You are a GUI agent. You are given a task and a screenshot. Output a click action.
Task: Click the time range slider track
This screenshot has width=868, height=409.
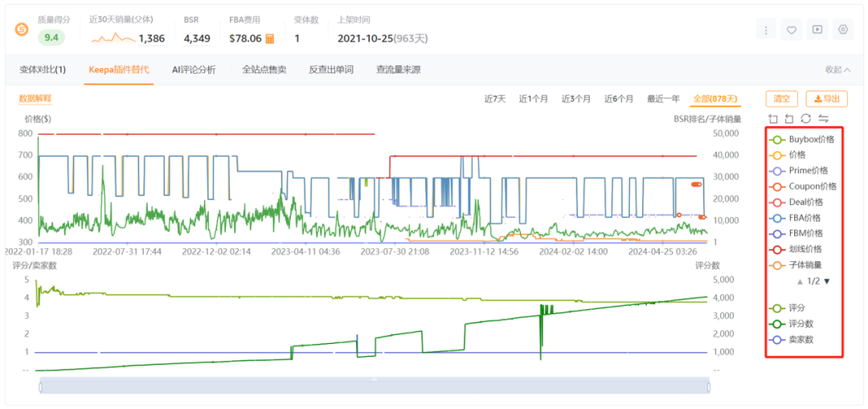[x=375, y=387]
